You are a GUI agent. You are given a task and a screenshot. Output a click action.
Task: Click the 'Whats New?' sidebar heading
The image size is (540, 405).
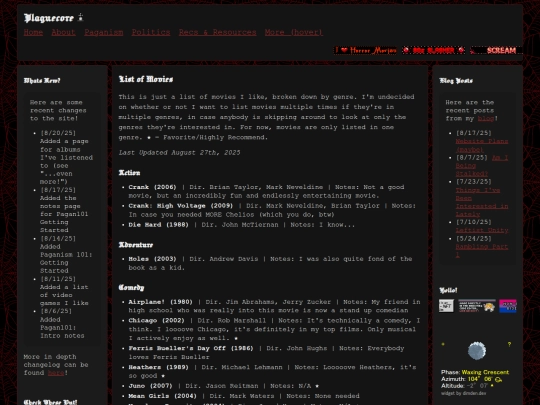(x=42, y=81)
